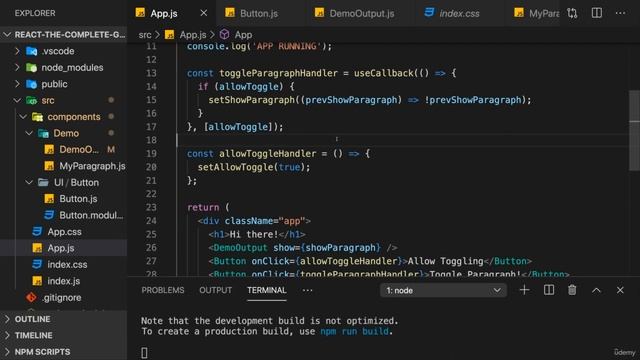Click the .gitignore file icon
The height and width of the screenshot is (360, 640).
click(31, 298)
